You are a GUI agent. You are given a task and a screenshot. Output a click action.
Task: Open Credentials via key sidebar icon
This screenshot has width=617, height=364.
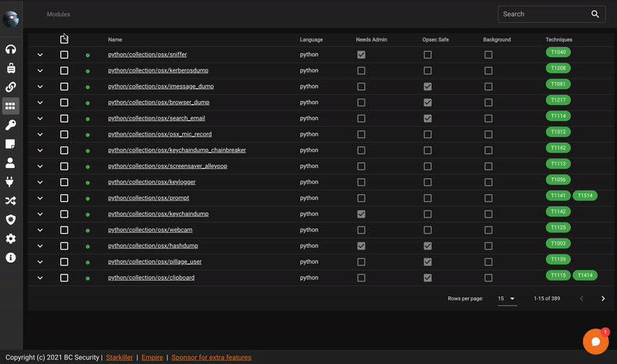click(x=11, y=125)
